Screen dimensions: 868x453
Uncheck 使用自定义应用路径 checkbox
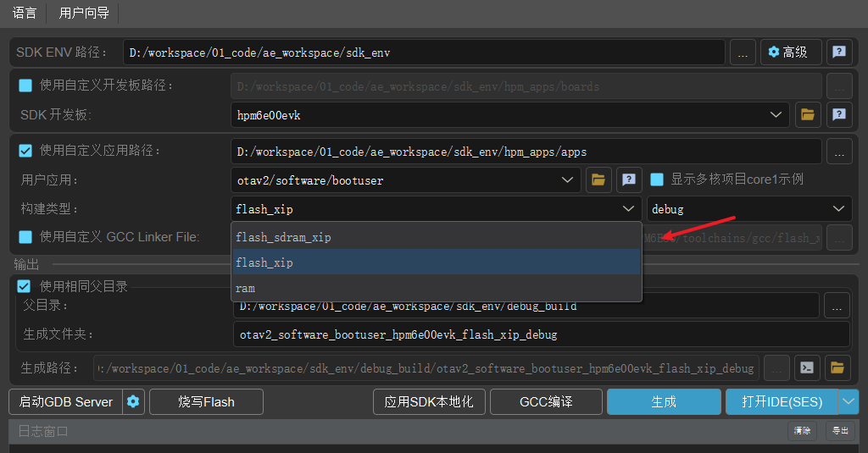(x=25, y=151)
